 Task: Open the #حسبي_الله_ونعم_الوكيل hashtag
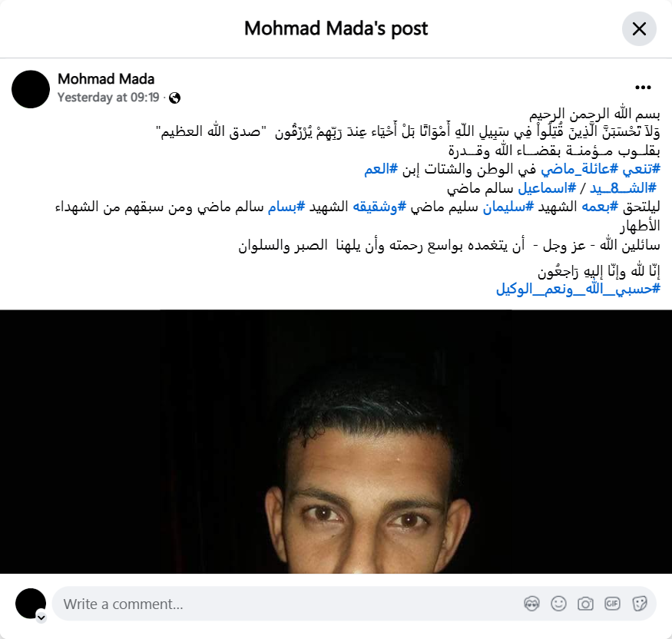pos(578,290)
